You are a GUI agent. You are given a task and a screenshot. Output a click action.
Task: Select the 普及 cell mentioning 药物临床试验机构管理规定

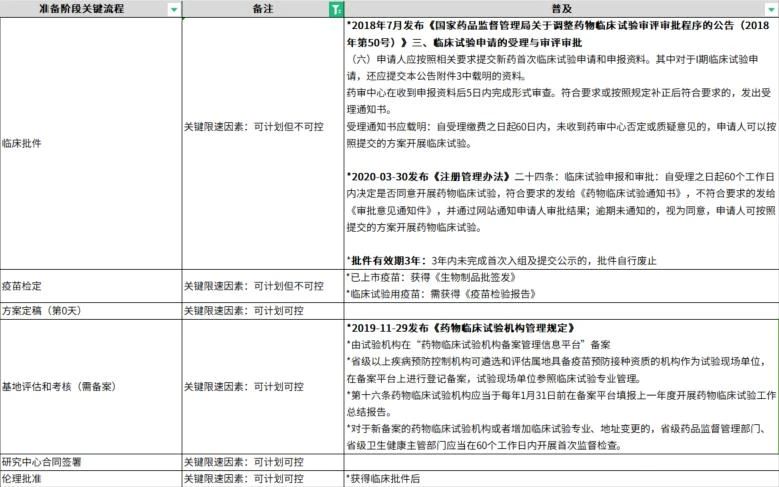pos(560,386)
